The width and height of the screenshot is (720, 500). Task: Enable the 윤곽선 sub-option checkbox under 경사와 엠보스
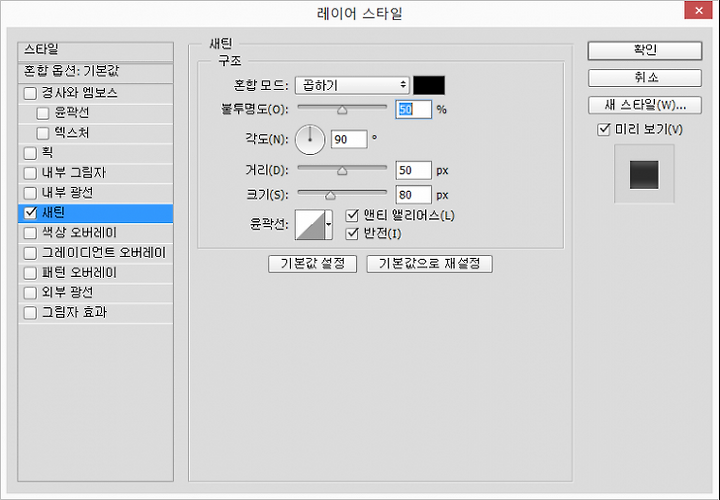(43, 113)
